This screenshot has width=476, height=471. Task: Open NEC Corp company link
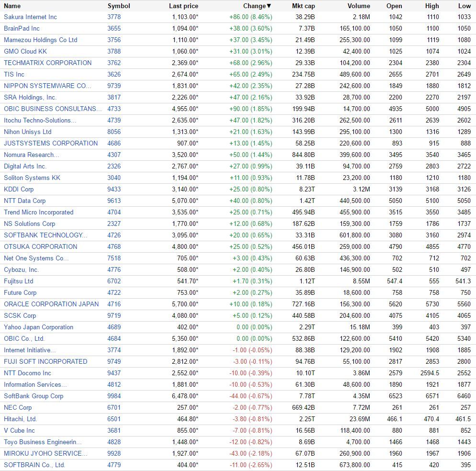tap(18, 407)
